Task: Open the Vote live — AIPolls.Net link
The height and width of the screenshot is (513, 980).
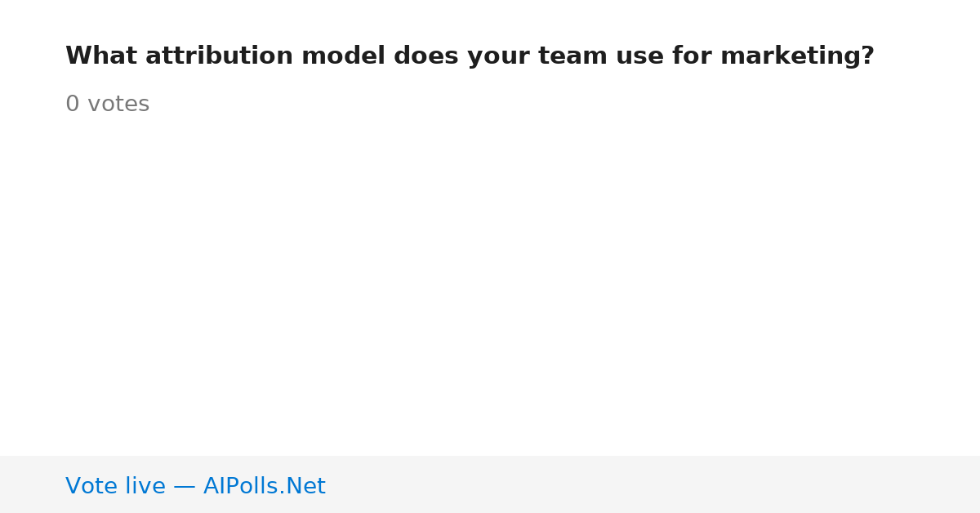Action: tap(195, 486)
